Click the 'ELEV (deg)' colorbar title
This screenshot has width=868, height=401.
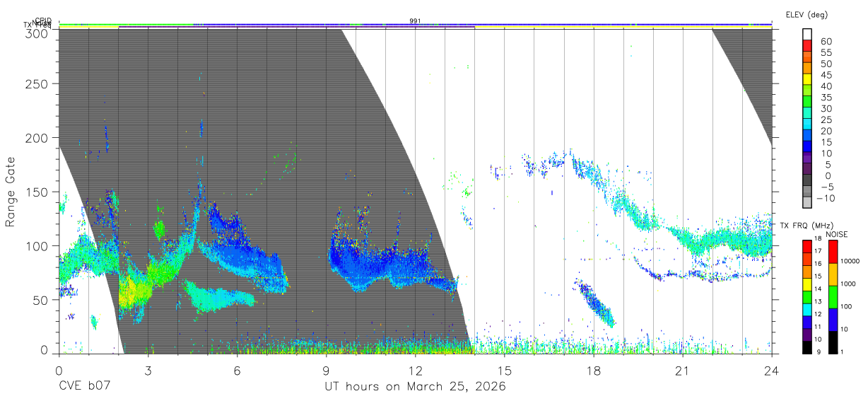807,14
